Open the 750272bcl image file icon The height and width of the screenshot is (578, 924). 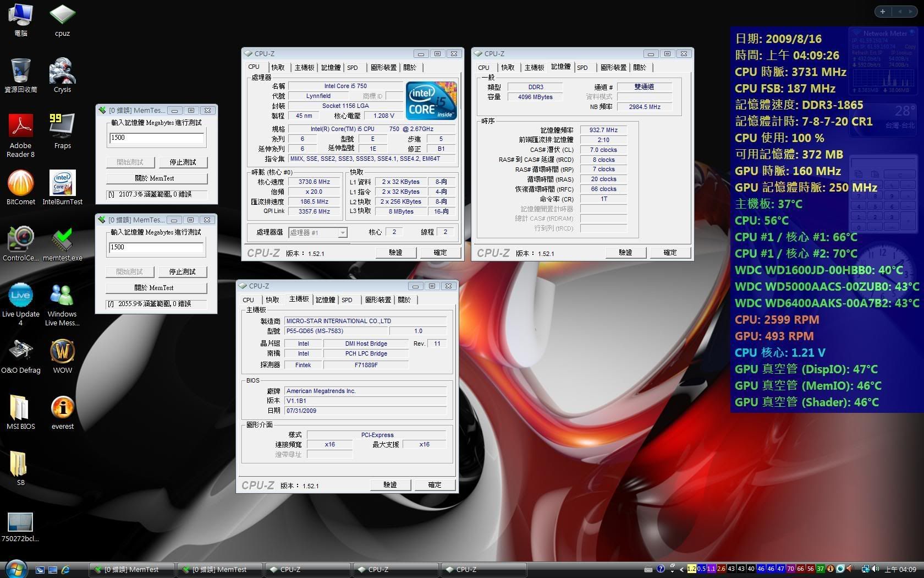click(20, 527)
